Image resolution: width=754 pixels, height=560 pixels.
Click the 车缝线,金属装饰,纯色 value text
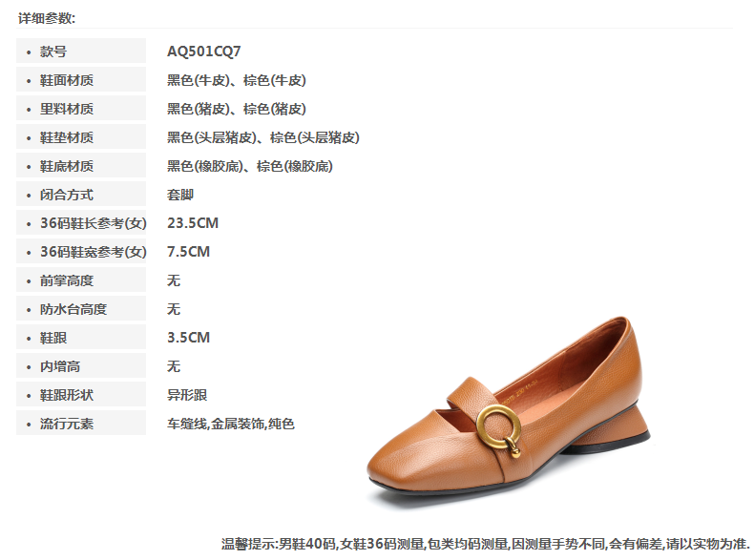point(231,424)
